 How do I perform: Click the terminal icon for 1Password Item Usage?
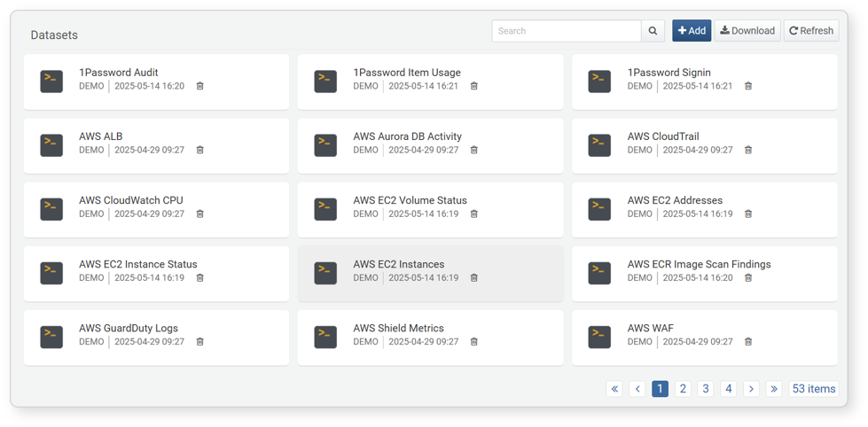[x=325, y=82]
